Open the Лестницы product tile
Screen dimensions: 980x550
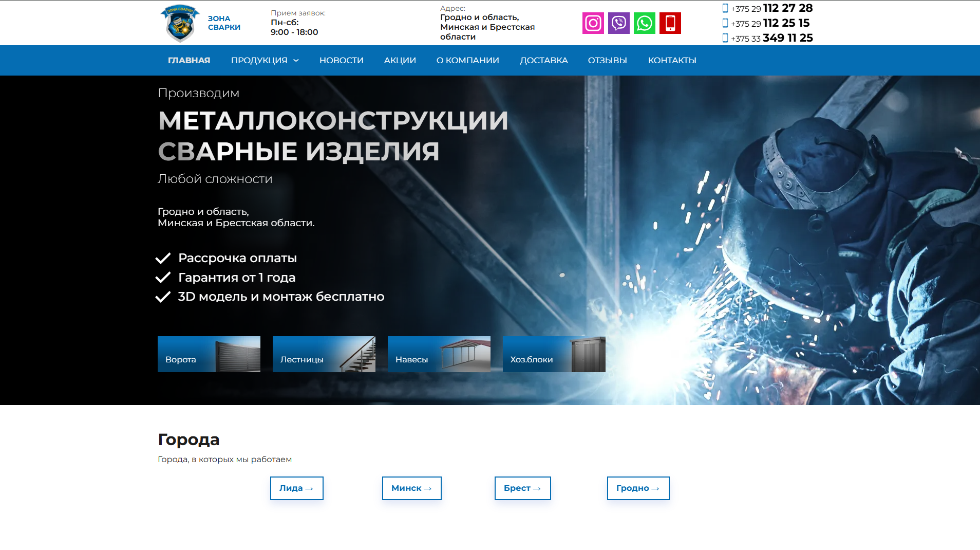tap(324, 354)
